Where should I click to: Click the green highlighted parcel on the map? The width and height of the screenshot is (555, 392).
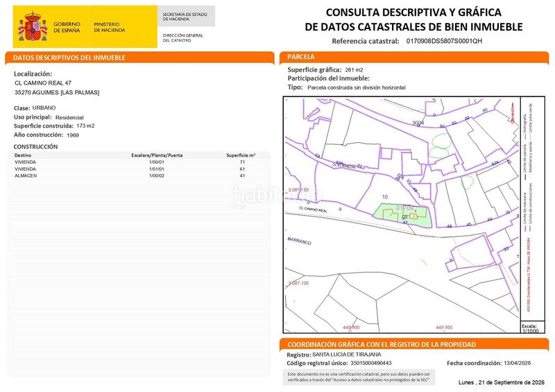pyautogui.click(x=402, y=216)
